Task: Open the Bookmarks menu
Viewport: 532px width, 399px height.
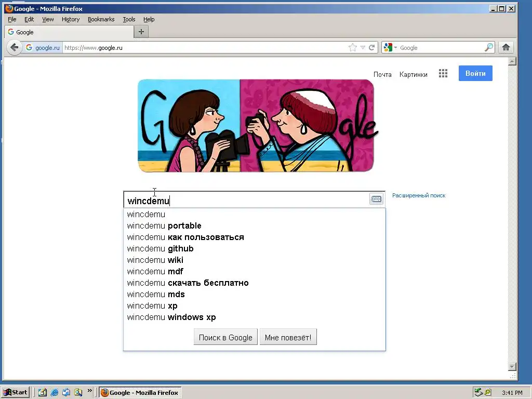Action: 101,19
